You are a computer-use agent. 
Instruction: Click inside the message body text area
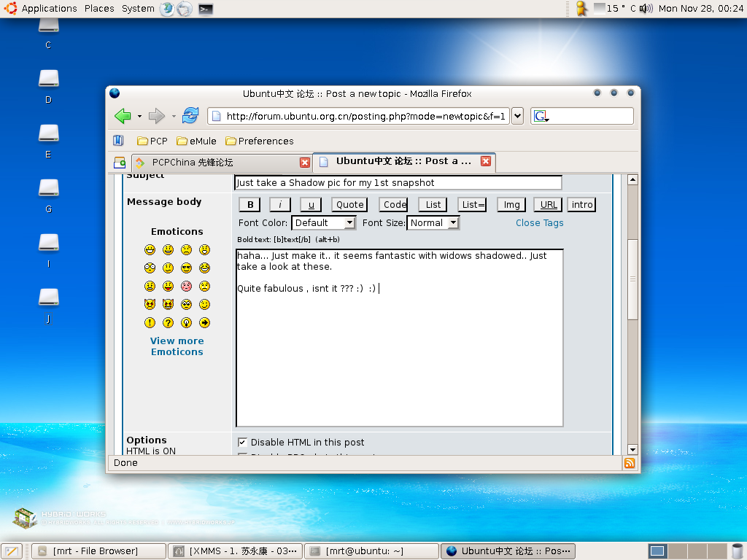click(x=400, y=338)
